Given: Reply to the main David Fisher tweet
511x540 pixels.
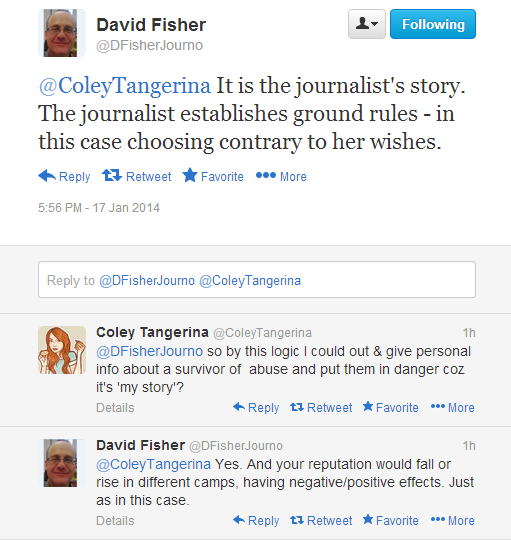Looking at the screenshot, I should pyautogui.click(x=64, y=176).
